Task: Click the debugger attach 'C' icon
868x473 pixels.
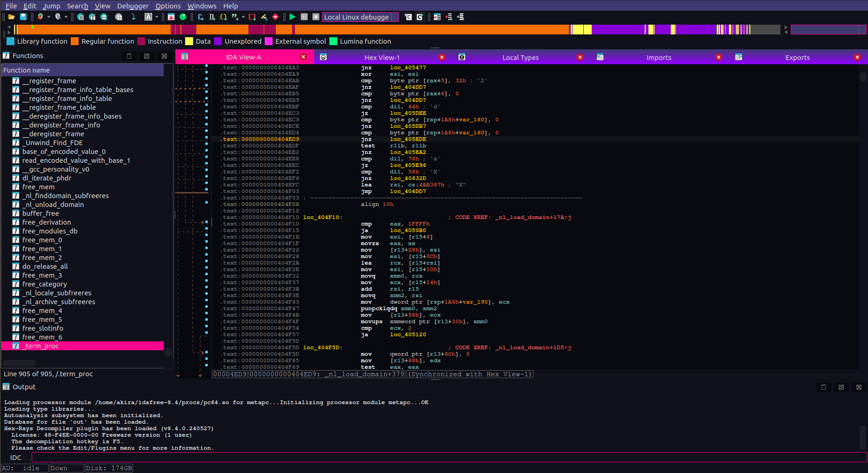Action: pos(408,17)
